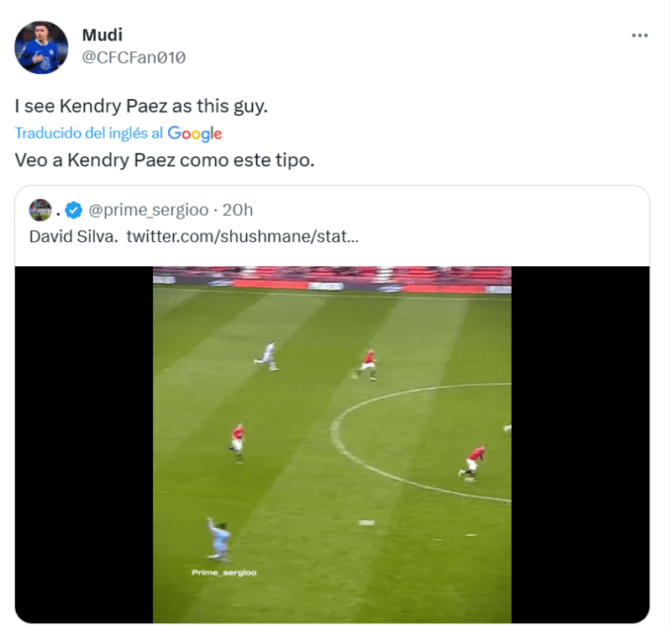
Task: Click the white-shirted player running in video
Action: pos(268,355)
